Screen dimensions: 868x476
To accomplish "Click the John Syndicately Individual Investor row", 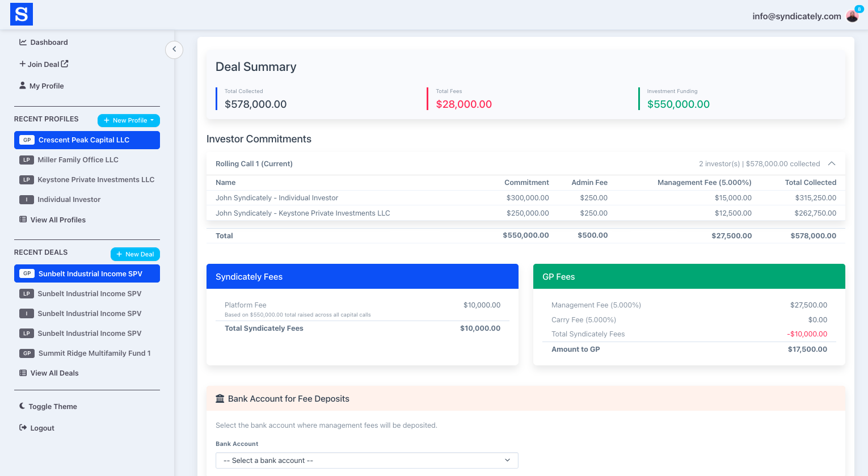I will coord(277,198).
